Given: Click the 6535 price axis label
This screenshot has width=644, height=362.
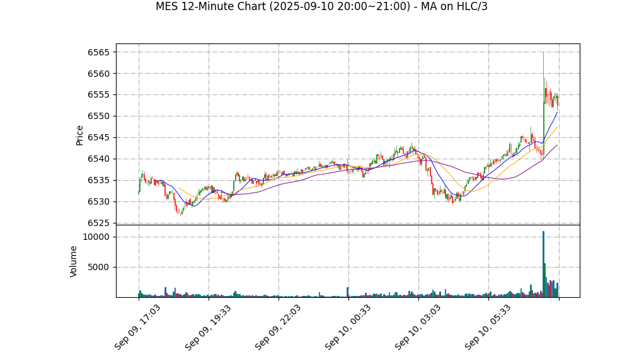Looking at the screenshot, I should 98,180.
